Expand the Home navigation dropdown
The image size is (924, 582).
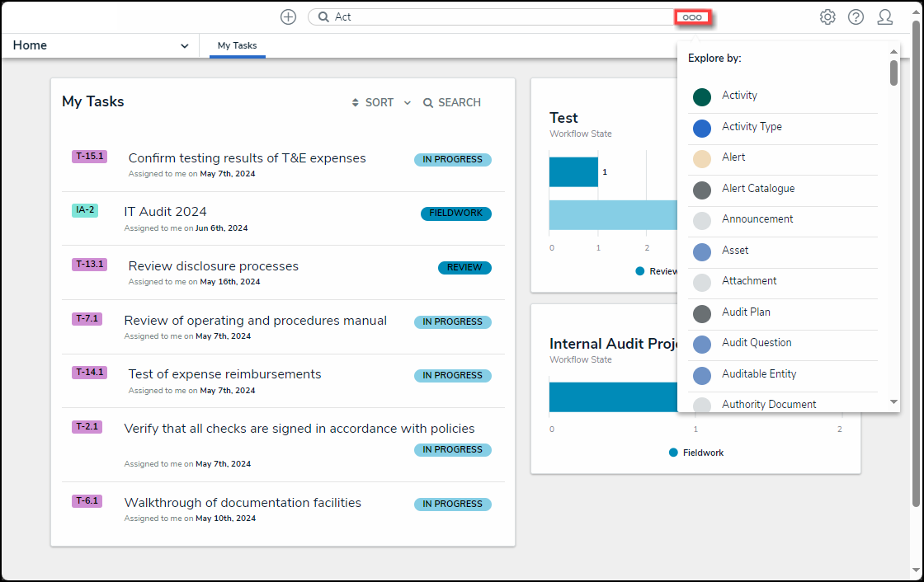(x=184, y=46)
